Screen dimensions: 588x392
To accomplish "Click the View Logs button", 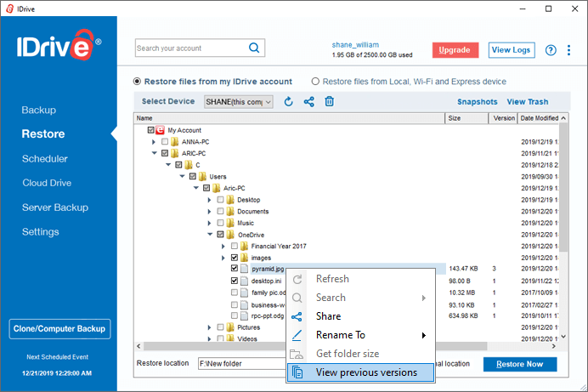I will point(512,50).
